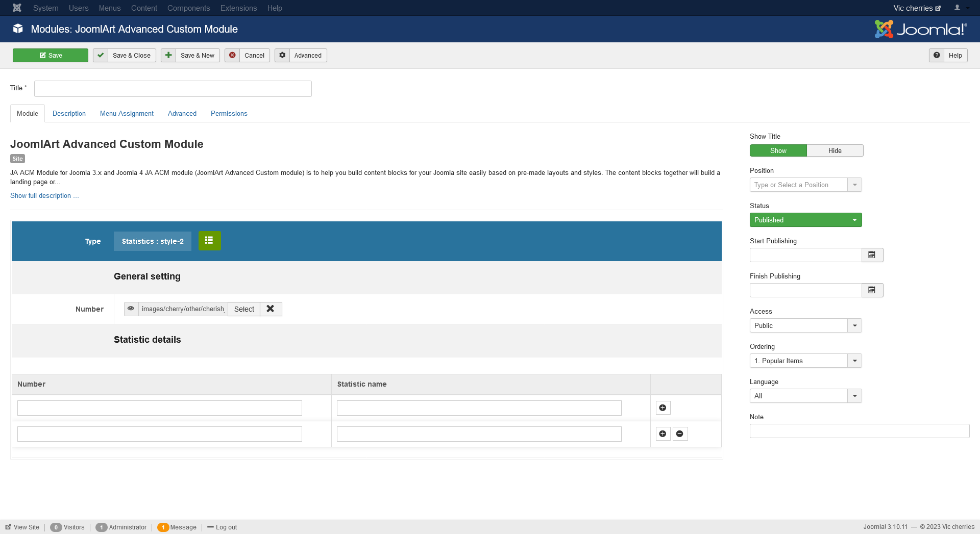Click the Save & New button
980x534 pixels.
click(x=190, y=55)
